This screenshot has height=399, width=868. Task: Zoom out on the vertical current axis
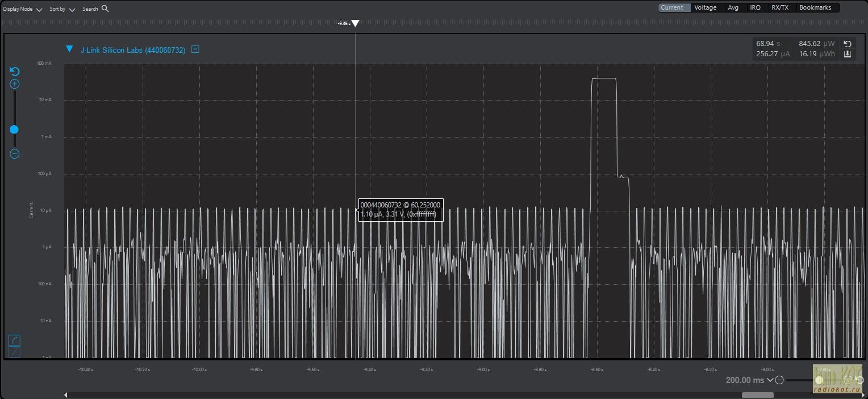tap(15, 153)
